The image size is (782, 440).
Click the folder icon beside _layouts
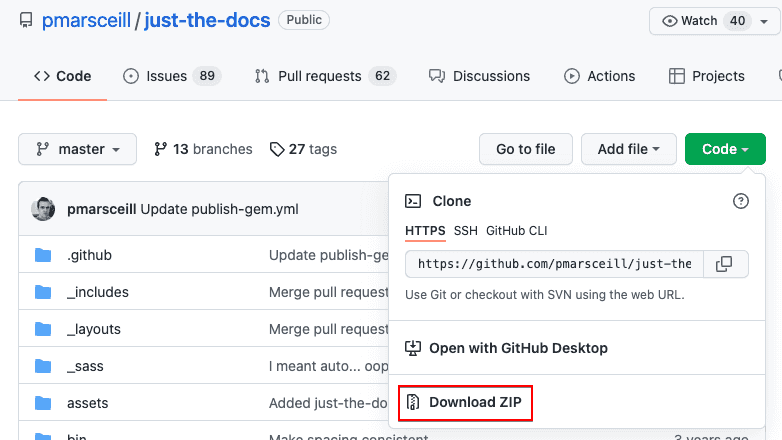(x=43, y=329)
